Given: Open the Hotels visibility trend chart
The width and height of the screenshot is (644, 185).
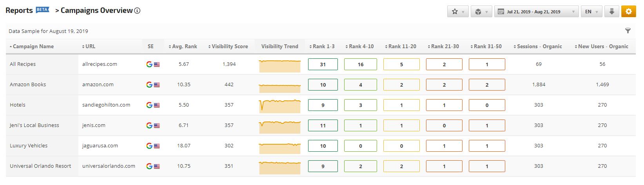Looking at the screenshot, I should 280,106.
